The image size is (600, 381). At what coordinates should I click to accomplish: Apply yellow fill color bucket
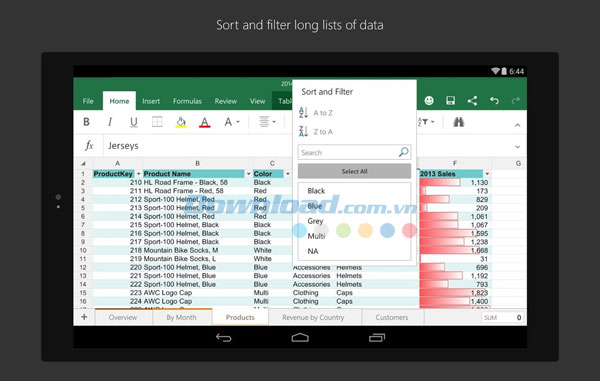(x=181, y=122)
